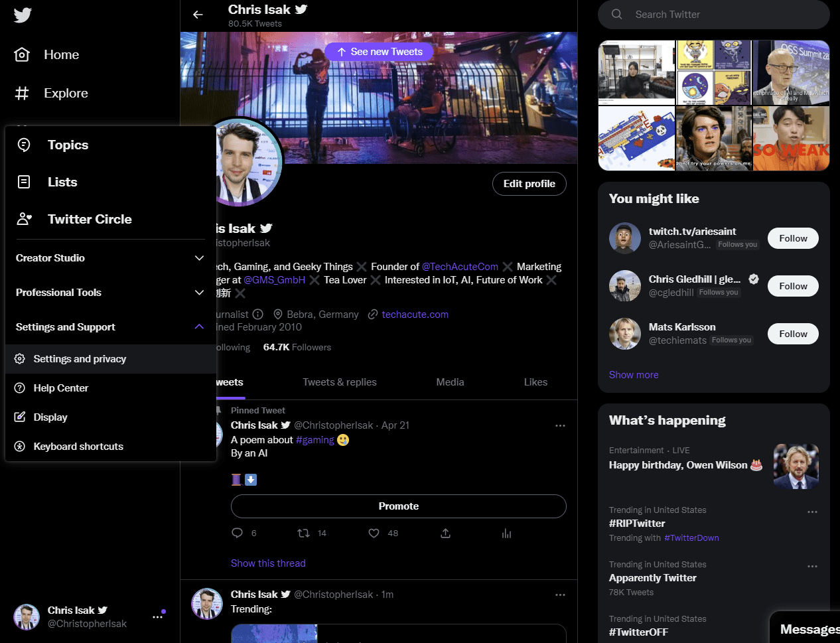Click the #gaming hashtag
The height and width of the screenshot is (643, 840).
point(315,440)
